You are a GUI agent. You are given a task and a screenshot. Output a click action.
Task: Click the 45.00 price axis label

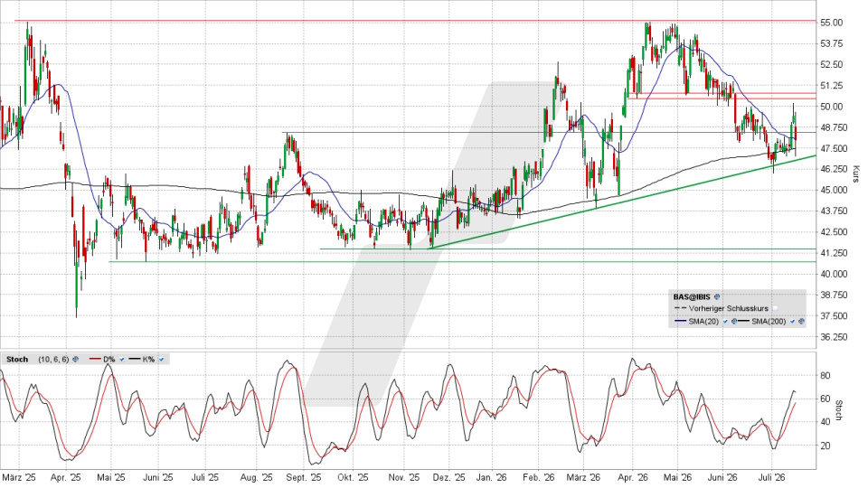(x=832, y=191)
